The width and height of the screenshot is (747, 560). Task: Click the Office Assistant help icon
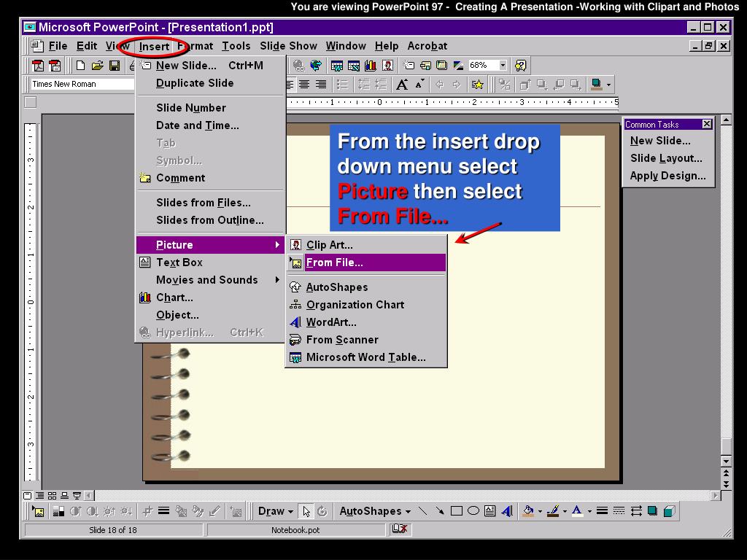[x=520, y=65]
